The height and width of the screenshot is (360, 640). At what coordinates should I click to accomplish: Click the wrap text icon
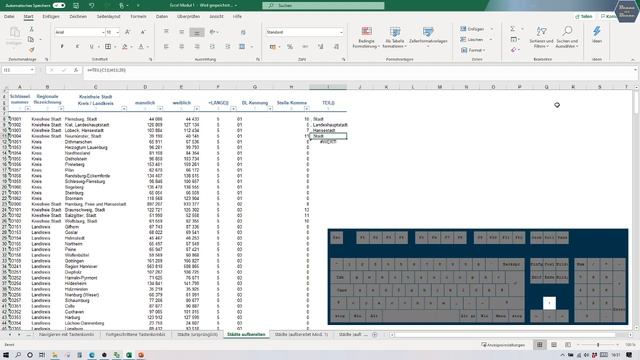243,32
